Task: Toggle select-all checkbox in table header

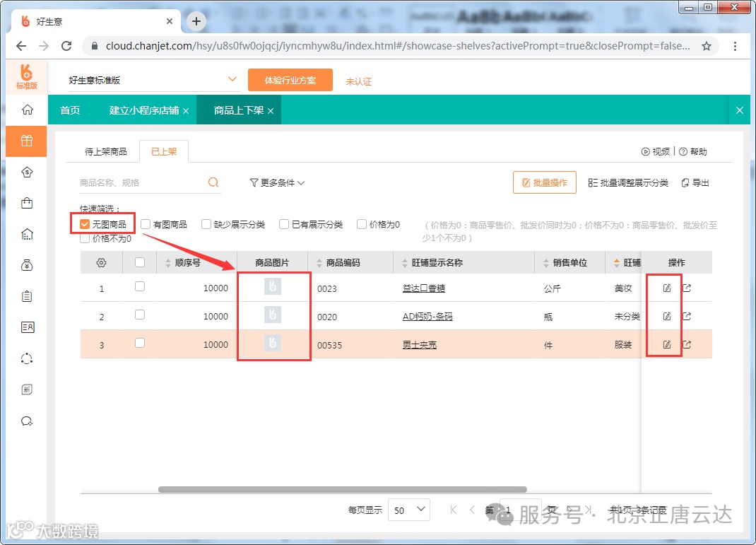Action: tap(140, 262)
